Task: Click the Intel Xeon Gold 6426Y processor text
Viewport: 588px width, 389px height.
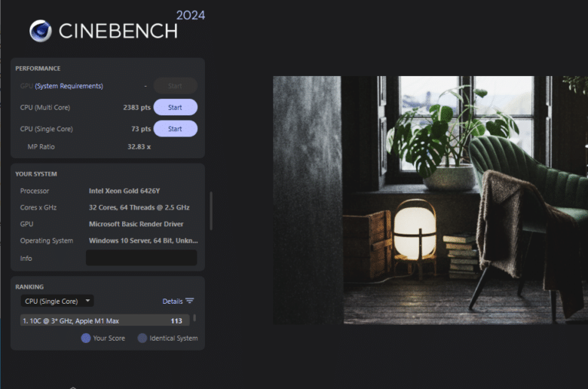Action: pos(124,191)
